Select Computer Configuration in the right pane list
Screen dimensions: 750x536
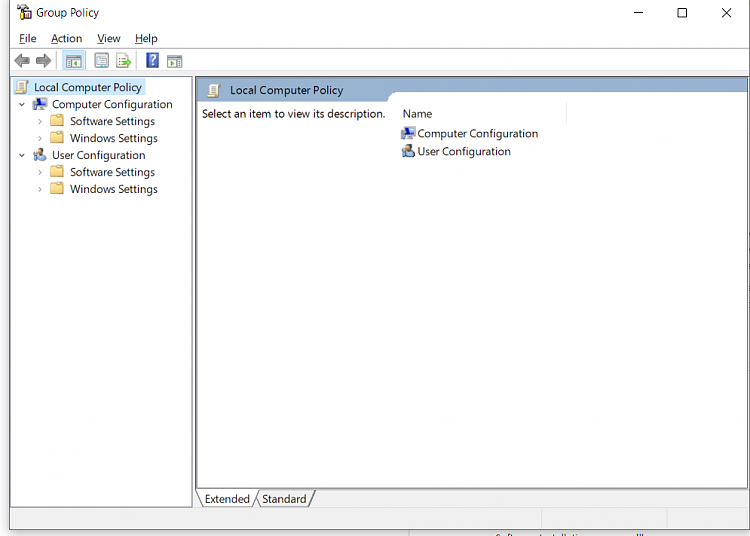pos(477,133)
